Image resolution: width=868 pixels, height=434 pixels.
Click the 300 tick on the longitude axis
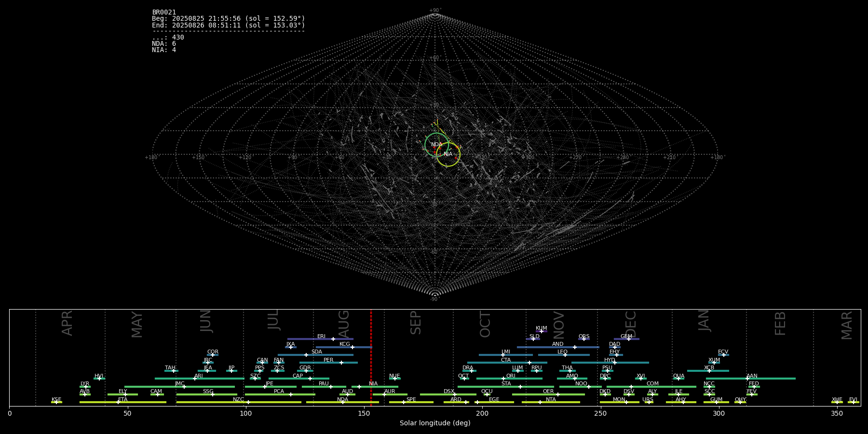[x=719, y=414]
